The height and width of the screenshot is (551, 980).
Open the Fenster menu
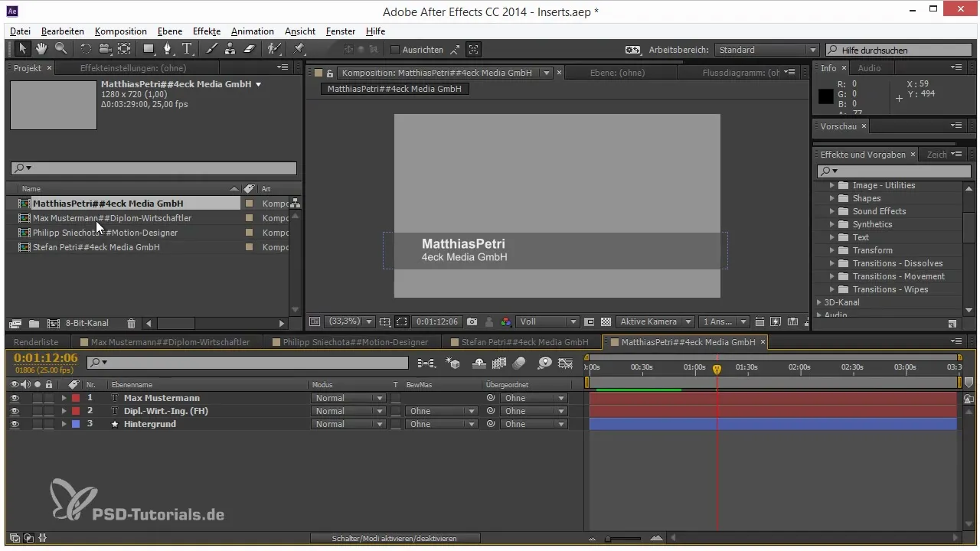pyautogui.click(x=341, y=31)
